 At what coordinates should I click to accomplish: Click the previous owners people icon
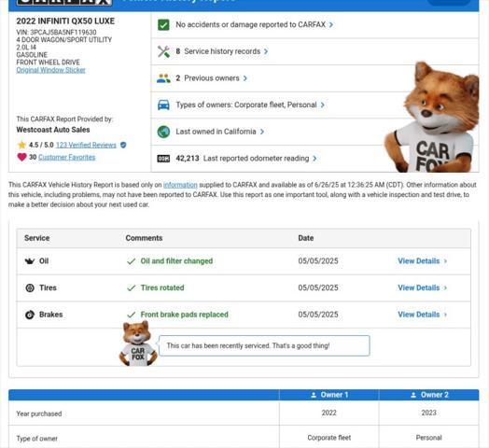coord(163,78)
